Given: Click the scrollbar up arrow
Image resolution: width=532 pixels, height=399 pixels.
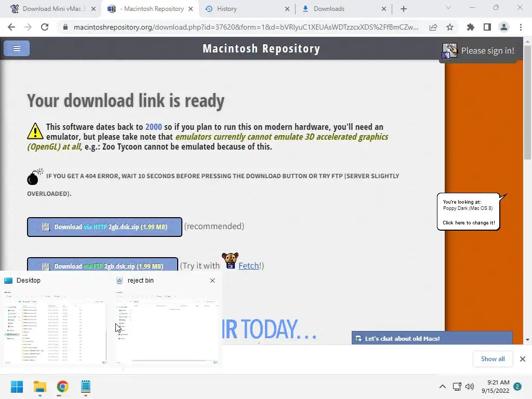Looking at the screenshot, I should point(527,41).
